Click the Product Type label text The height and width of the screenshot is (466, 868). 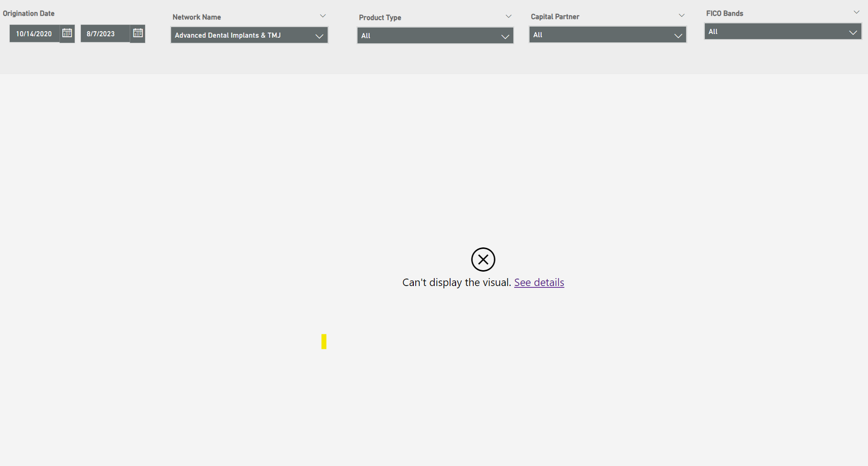click(x=380, y=18)
